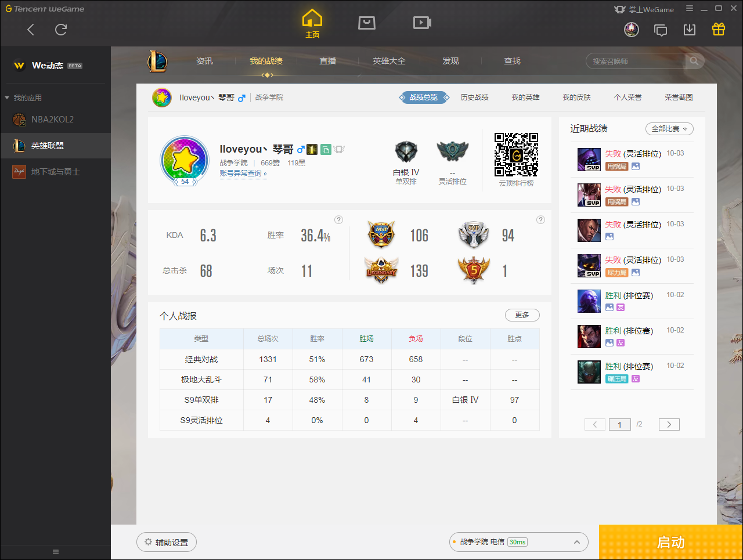The height and width of the screenshot is (560, 743).
Task: Select the 我的英雄 sub-tab
Action: click(x=525, y=97)
